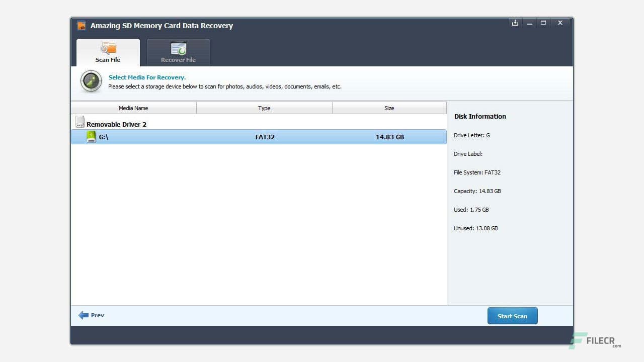Select the Scan File tab
Image resolution: width=644 pixels, height=362 pixels.
coord(108,52)
